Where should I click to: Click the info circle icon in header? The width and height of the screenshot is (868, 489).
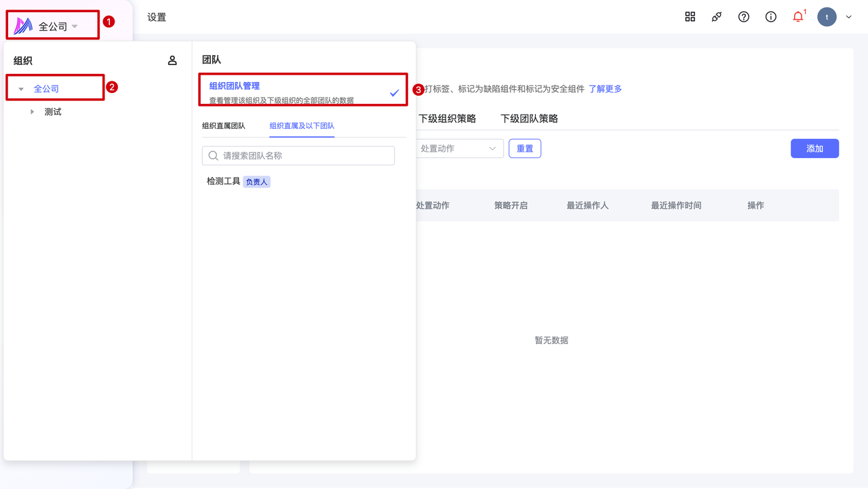pyautogui.click(x=771, y=17)
